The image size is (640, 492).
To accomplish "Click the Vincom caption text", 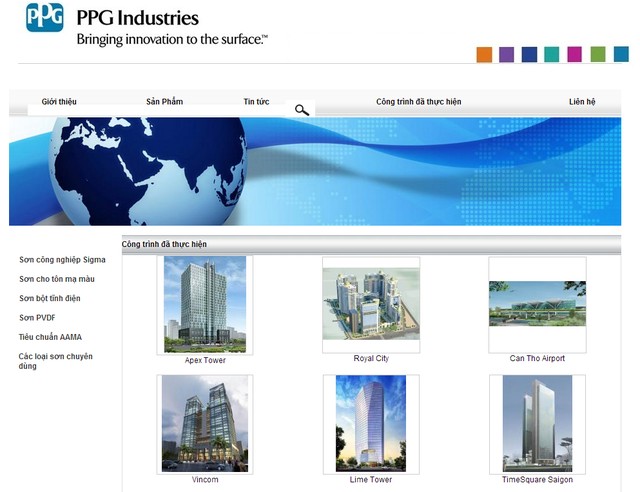I will click(205, 479).
